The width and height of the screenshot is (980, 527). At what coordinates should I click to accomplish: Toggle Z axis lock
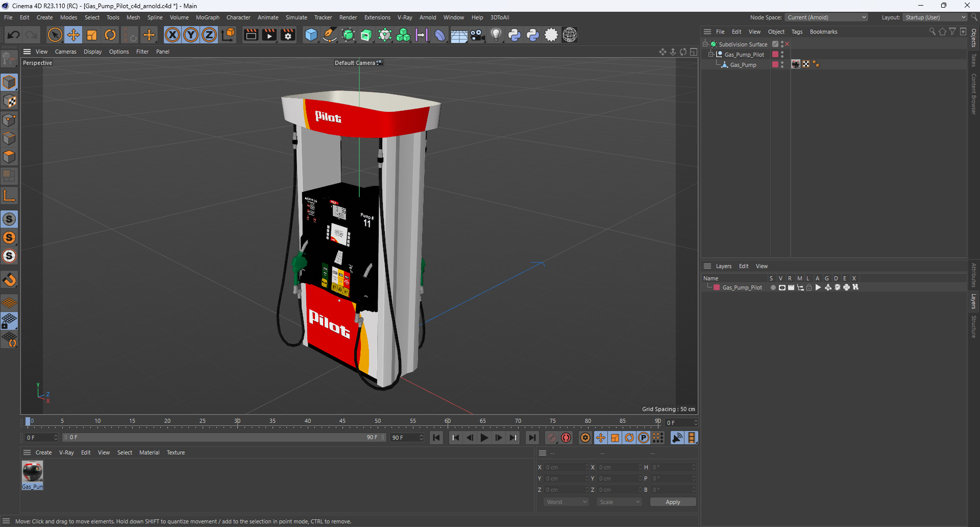coord(209,35)
